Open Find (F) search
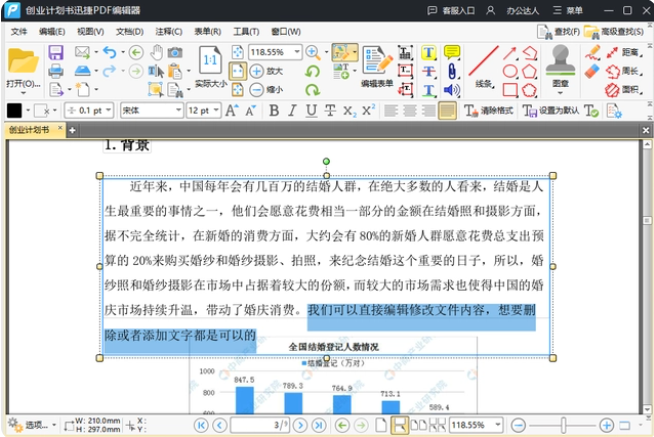The height and width of the screenshot is (437, 654). pyautogui.click(x=558, y=32)
